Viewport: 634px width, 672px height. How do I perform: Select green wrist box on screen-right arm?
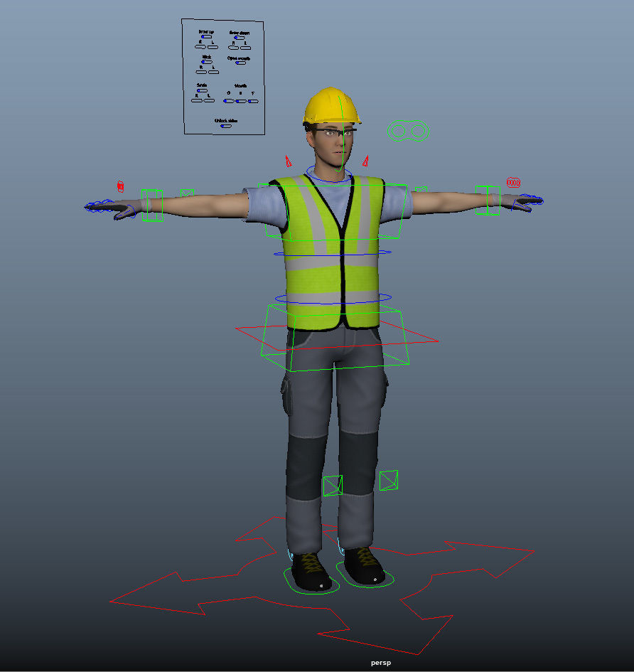coord(488,200)
